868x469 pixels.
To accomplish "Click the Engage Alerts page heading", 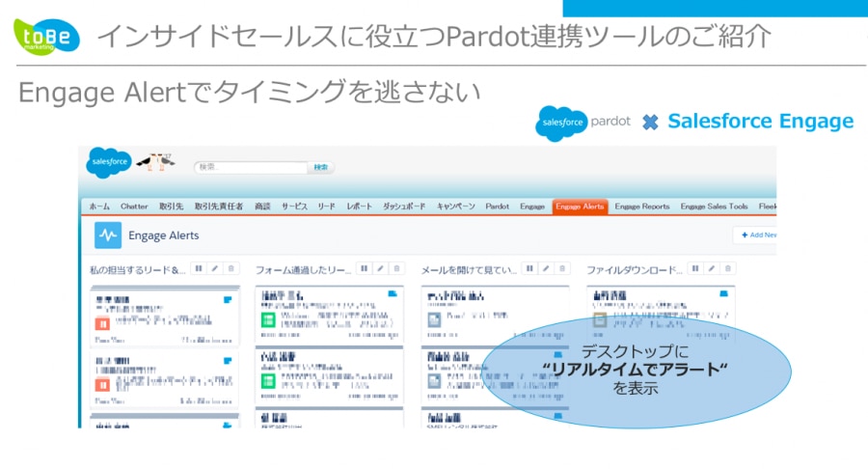I will click(164, 235).
